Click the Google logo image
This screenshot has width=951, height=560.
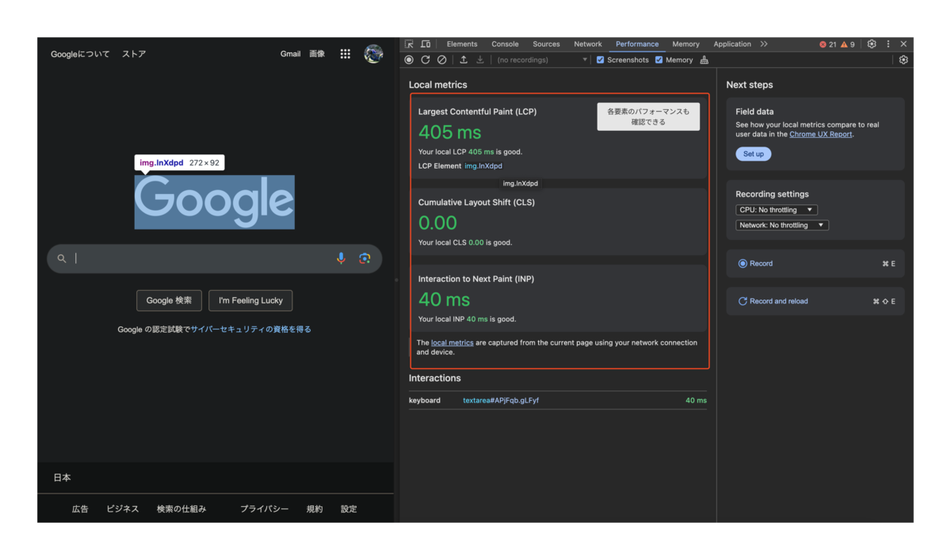pos(215,202)
